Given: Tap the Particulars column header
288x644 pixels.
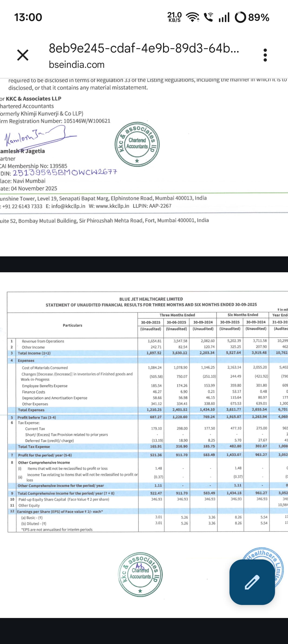Looking at the screenshot, I should coord(72,325).
